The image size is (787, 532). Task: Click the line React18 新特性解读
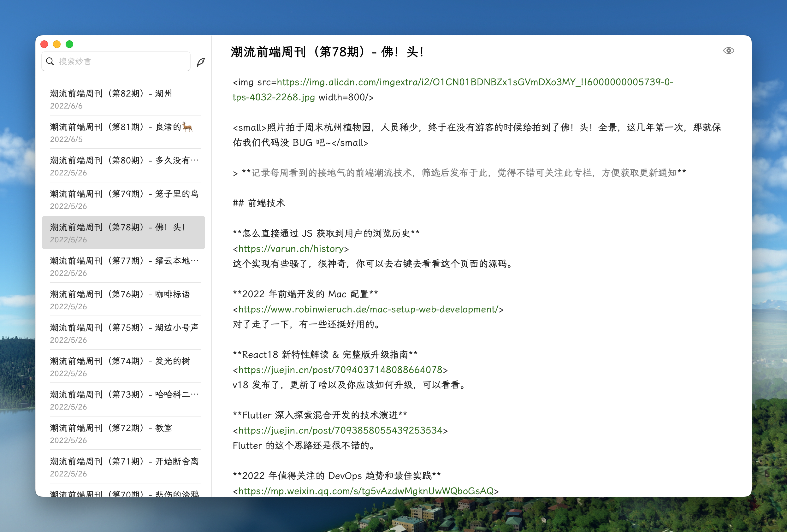(325, 355)
